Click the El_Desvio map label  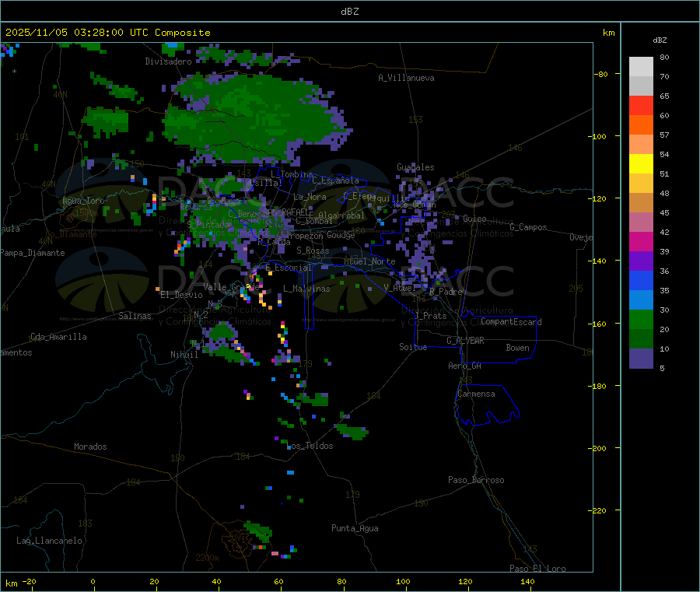click(181, 295)
